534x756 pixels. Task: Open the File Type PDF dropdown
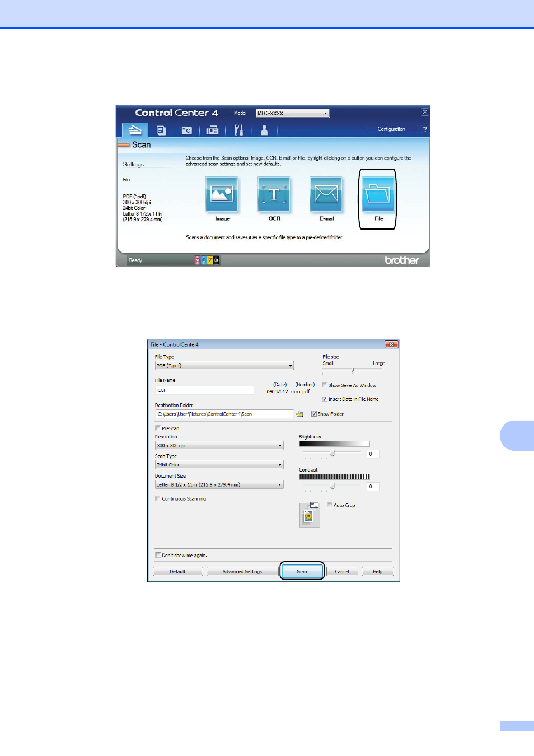tap(224, 366)
